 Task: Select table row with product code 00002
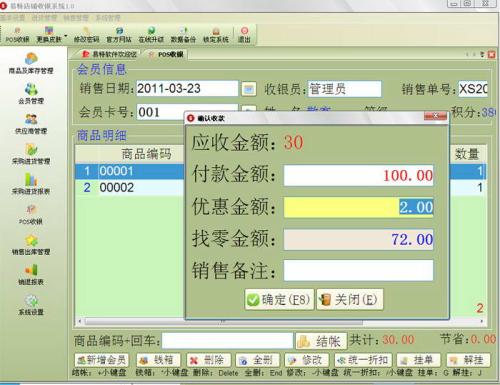coord(130,188)
